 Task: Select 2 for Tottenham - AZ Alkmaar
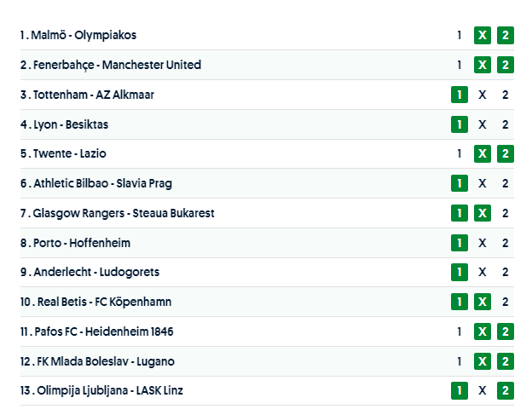[x=505, y=95]
